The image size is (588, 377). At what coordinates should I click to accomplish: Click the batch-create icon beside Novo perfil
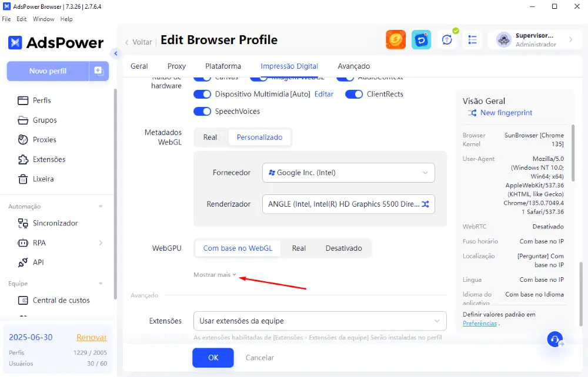pos(99,70)
